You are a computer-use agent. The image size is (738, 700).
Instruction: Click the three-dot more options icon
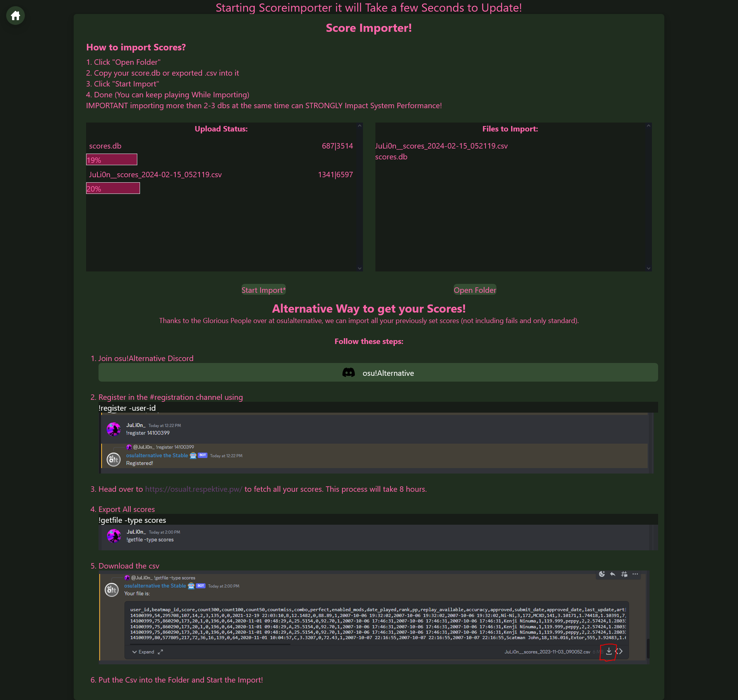635,574
